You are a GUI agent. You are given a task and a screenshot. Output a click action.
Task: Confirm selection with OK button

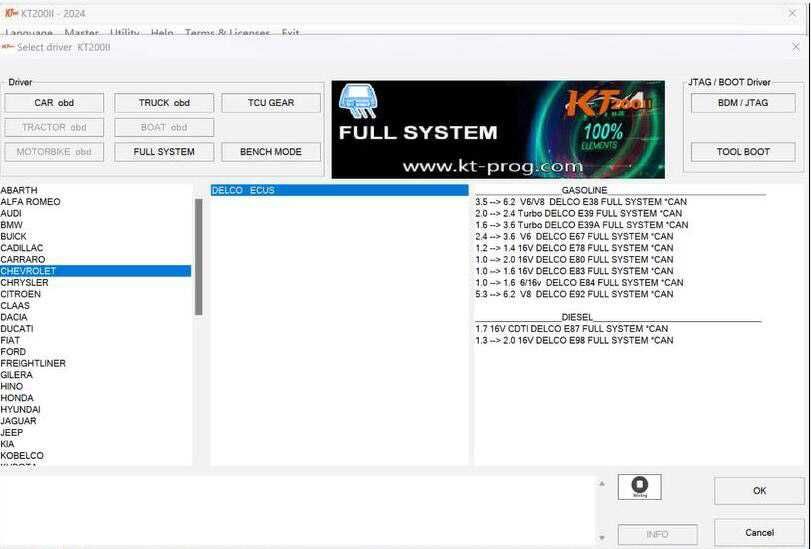pyautogui.click(x=759, y=491)
